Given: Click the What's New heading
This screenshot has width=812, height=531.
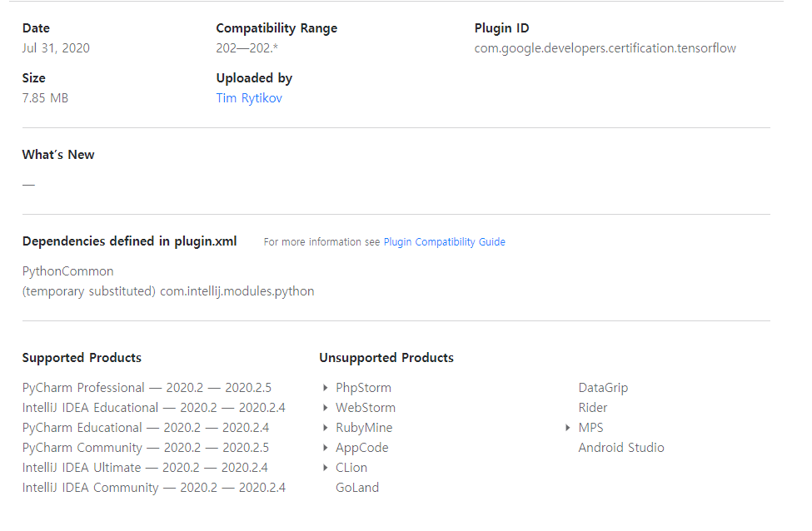Looking at the screenshot, I should tap(58, 155).
